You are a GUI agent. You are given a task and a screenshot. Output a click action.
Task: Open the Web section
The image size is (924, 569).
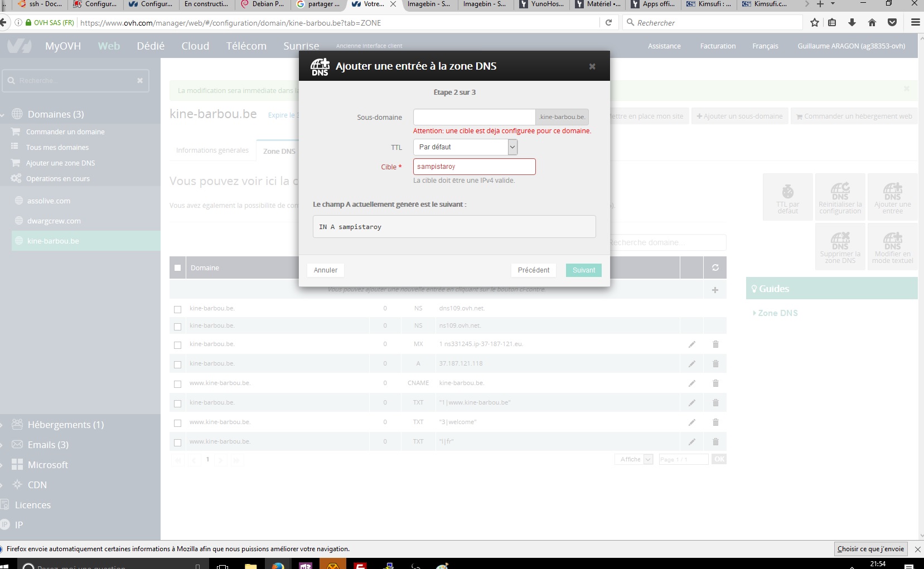click(x=109, y=46)
